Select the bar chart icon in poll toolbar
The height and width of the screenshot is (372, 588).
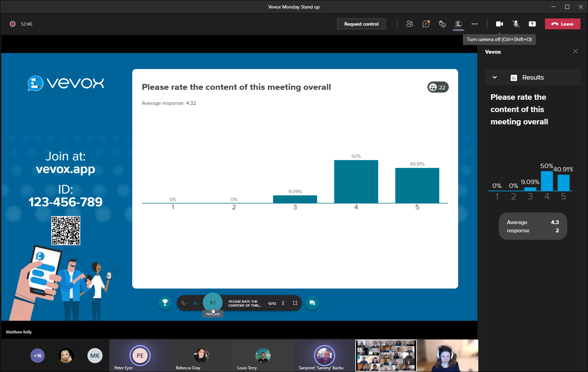coord(195,303)
